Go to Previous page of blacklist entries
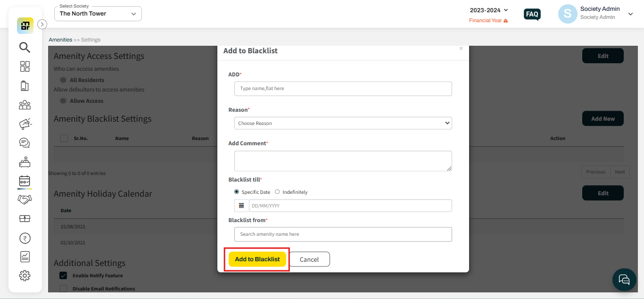This screenshot has width=644, height=299. (596, 172)
